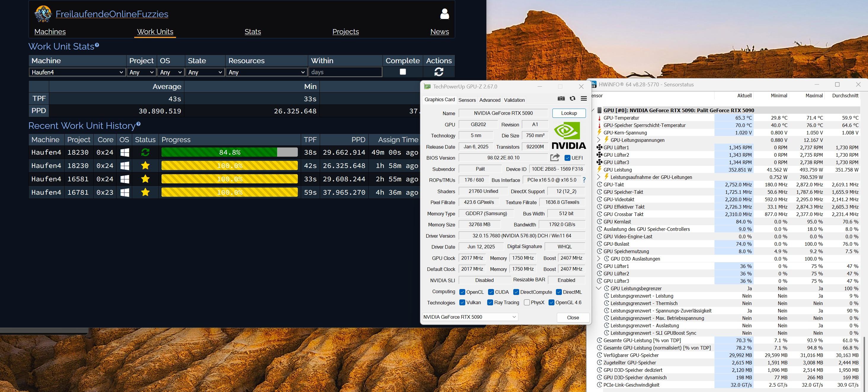Viewport: 868px width, 392px height.
Task: Collapse the GPU Leistungsbegrenzer tree node
Action: [598, 288]
